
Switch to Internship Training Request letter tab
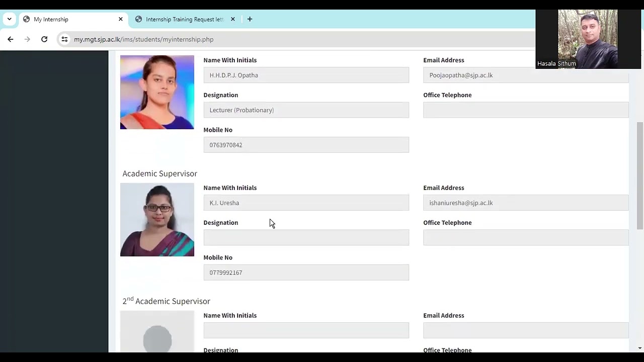point(185,19)
